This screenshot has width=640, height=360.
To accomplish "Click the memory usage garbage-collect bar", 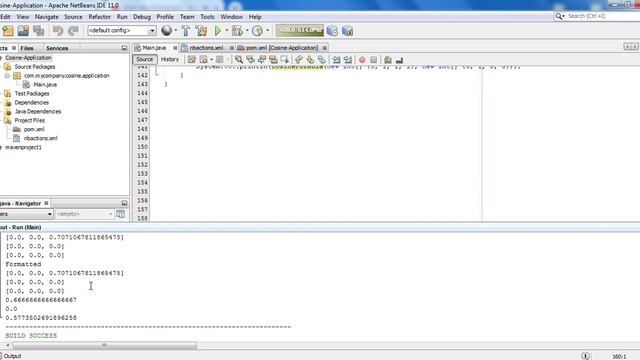I will pos(300,30).
